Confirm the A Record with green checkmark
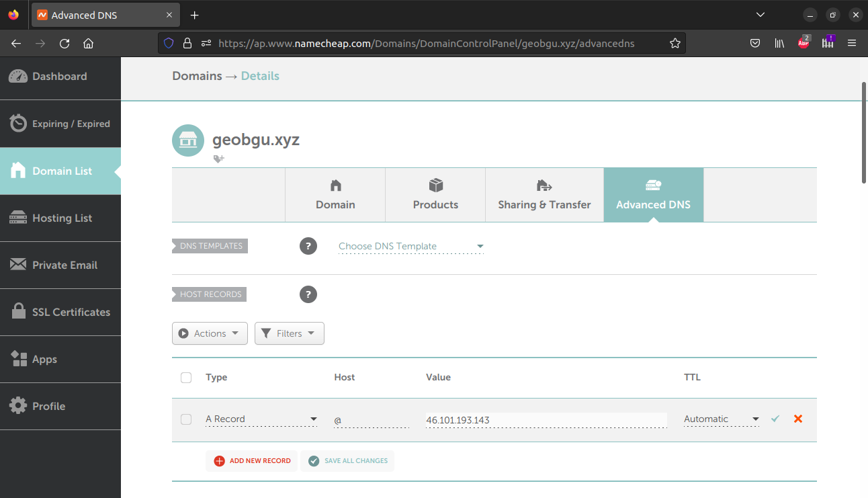The height and width of the screenshot is (498, 868). [x=775, y=419]
